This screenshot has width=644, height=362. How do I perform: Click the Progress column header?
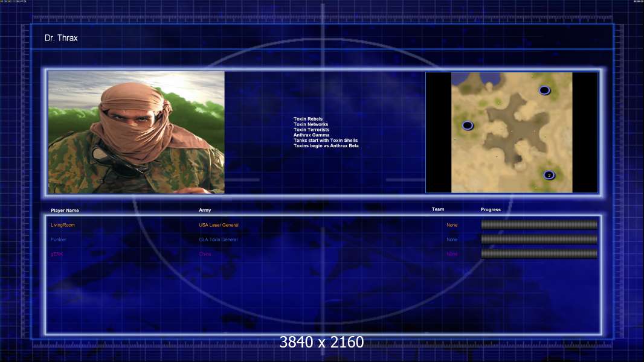point(491,209)
